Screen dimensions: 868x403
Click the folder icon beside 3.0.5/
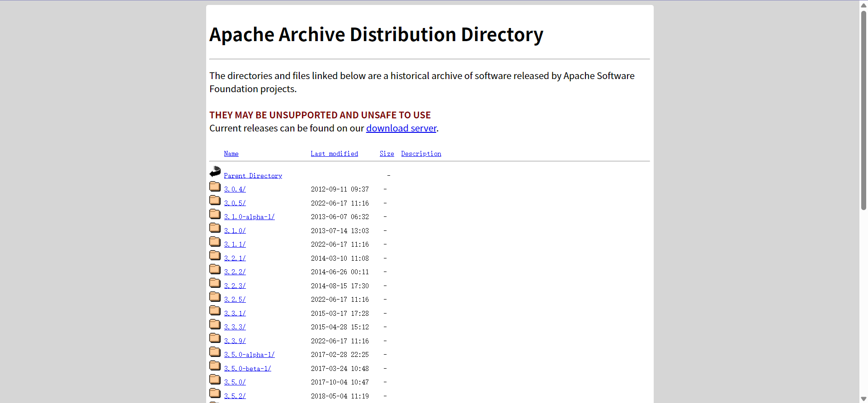pyautogui.click(x=215, y=200)
